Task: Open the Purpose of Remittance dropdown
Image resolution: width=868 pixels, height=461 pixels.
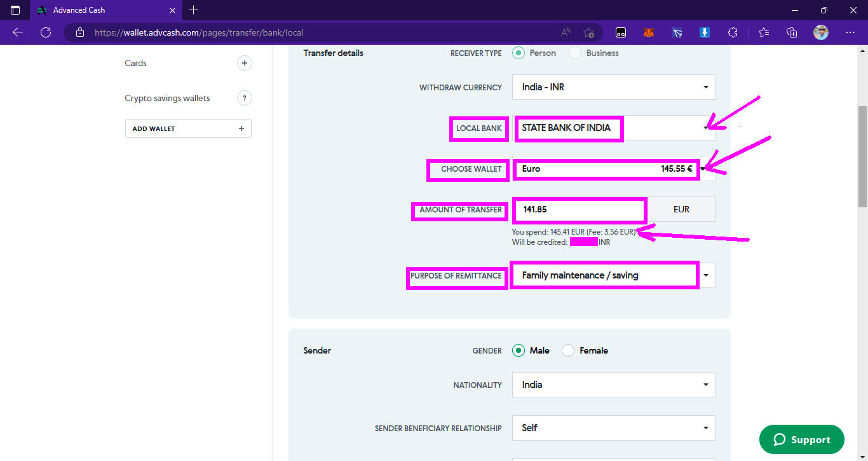Action: click(x=614, y=275)
